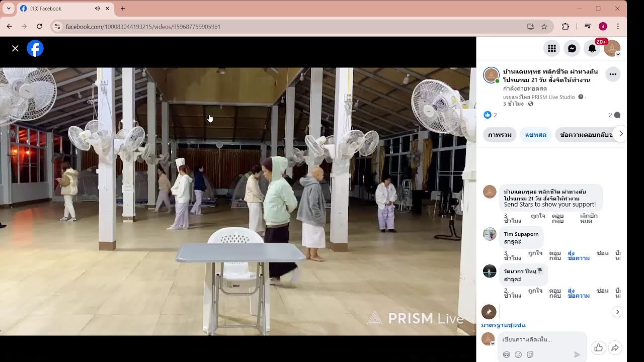Click the Facebook logo icon

point(35,48)
